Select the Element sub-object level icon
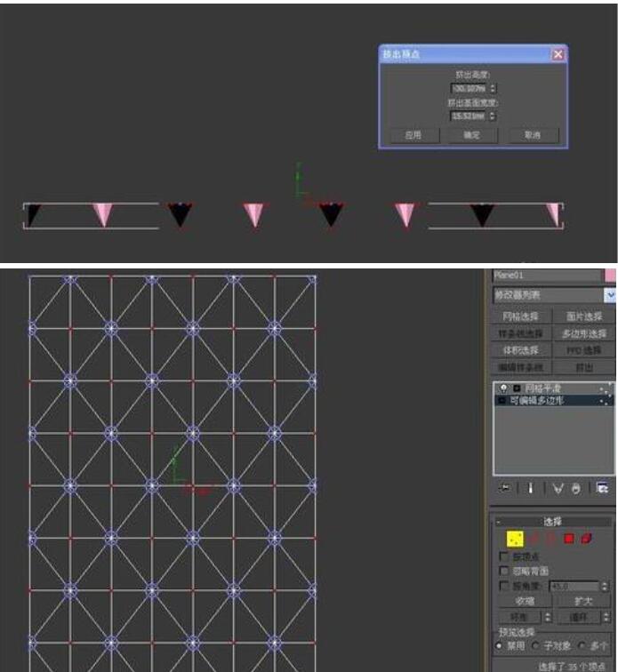The width and height of the screenshot is (618, 672). tap(587, 538)
